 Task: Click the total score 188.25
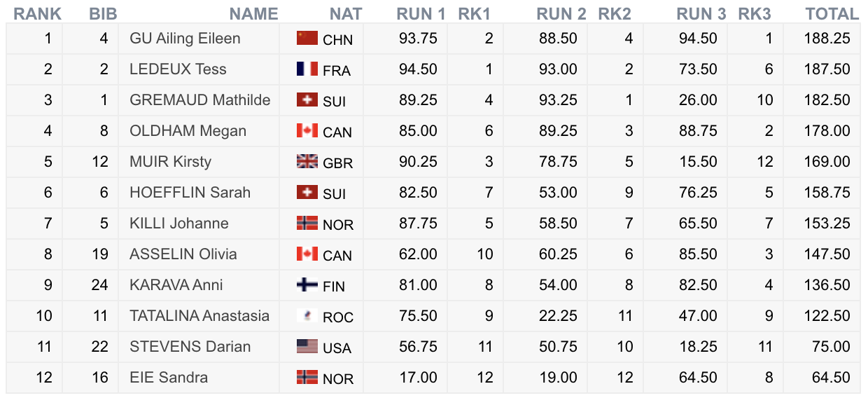click(x=827, y=39)
